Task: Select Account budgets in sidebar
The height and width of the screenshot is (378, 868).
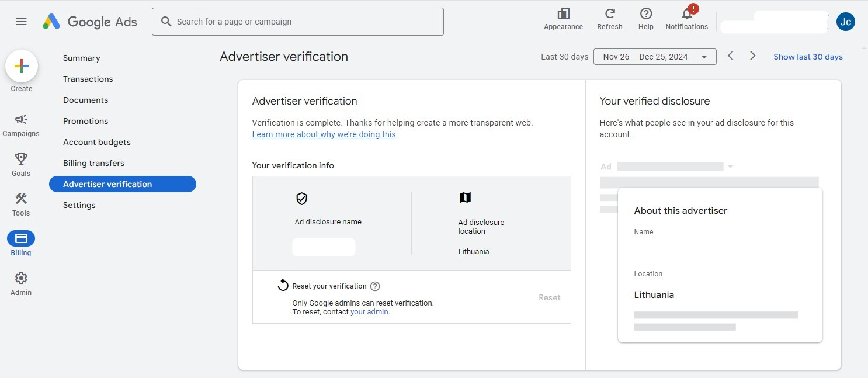Action: pos(96,142)
